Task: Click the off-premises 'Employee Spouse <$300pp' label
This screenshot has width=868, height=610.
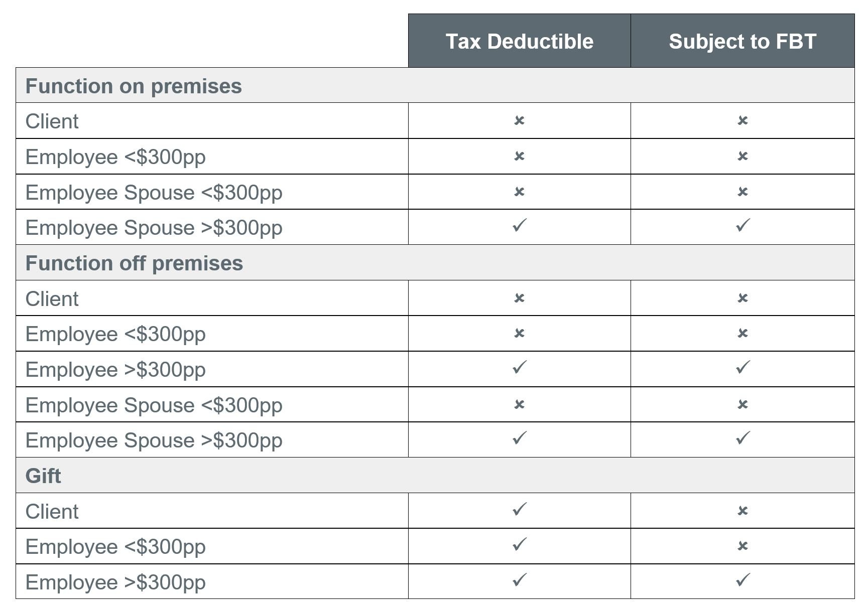Action: 154,405
